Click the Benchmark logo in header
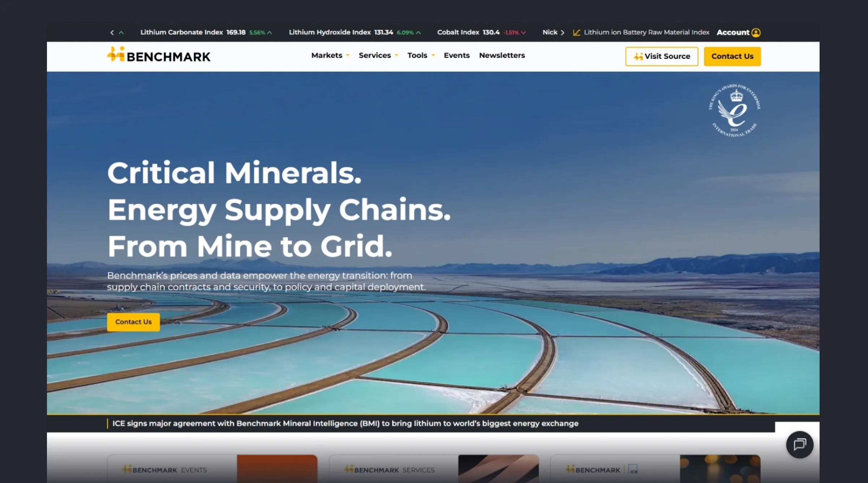The height and width of the screenshot is (483, 868). coord(159,55)
